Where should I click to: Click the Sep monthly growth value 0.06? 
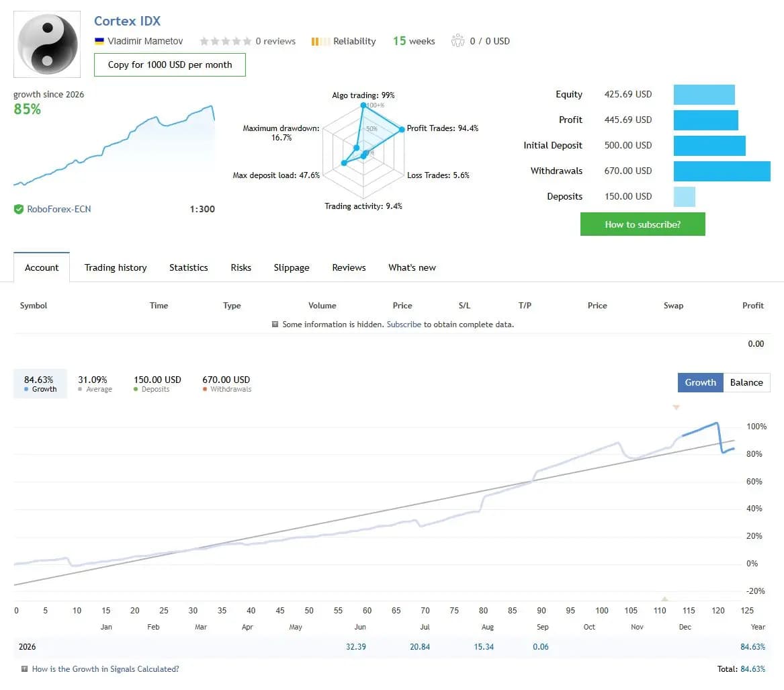[541, 647]
